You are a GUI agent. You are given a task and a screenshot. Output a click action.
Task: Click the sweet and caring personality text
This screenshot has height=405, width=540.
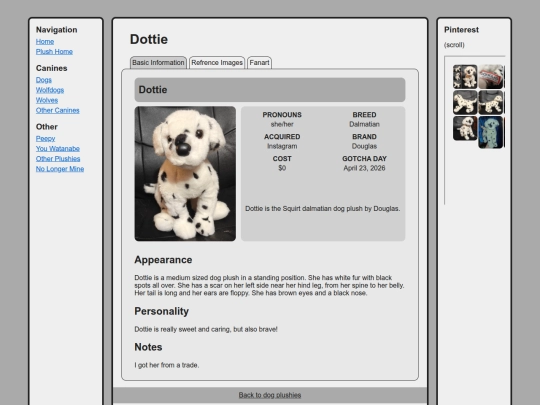coord(206,330)
